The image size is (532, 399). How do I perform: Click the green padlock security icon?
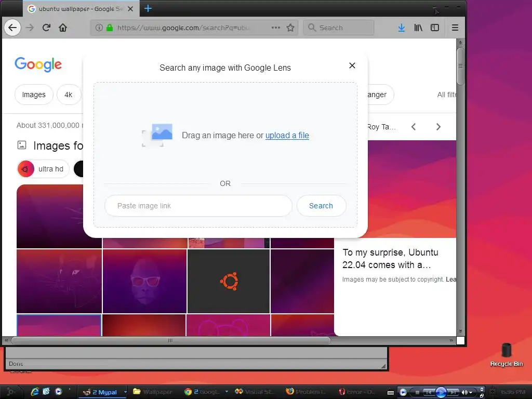point(109,28)
